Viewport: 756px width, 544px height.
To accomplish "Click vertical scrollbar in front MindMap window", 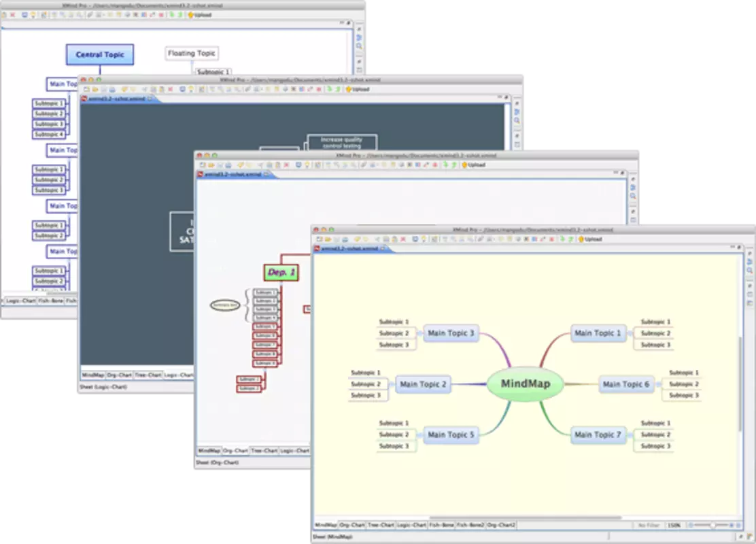I will point(740,384).
